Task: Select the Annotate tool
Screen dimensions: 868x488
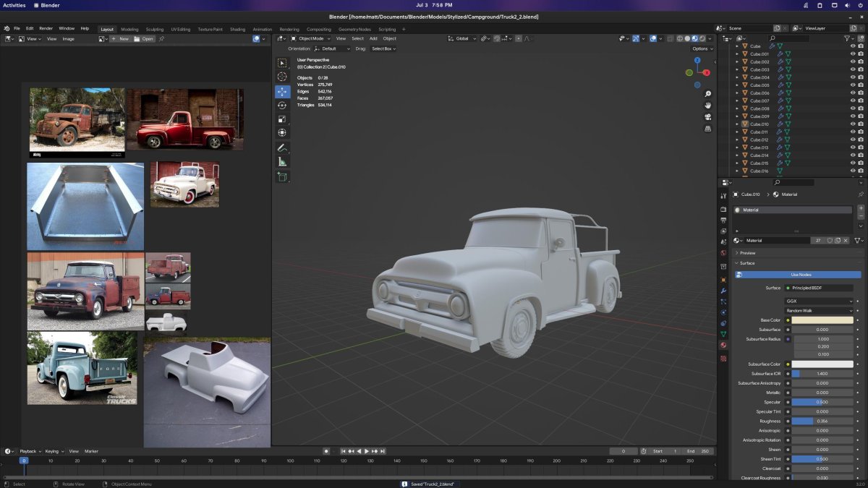Action: [282, 148]
